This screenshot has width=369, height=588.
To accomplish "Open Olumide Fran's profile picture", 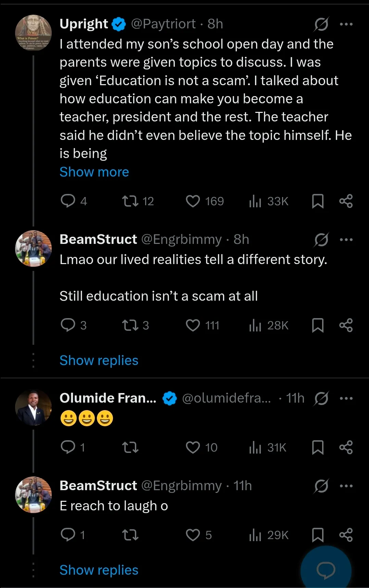I will [33, 408].
